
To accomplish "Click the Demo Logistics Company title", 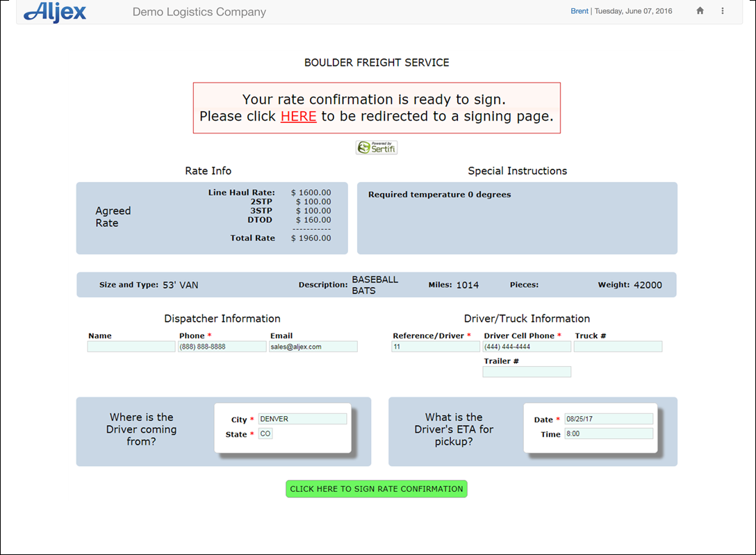I will [199, 11].
